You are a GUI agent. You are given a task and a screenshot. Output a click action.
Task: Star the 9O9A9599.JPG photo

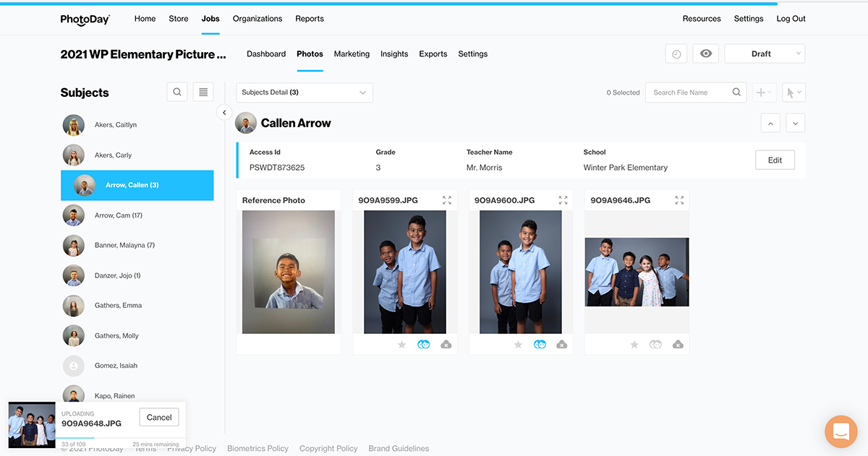402,345
